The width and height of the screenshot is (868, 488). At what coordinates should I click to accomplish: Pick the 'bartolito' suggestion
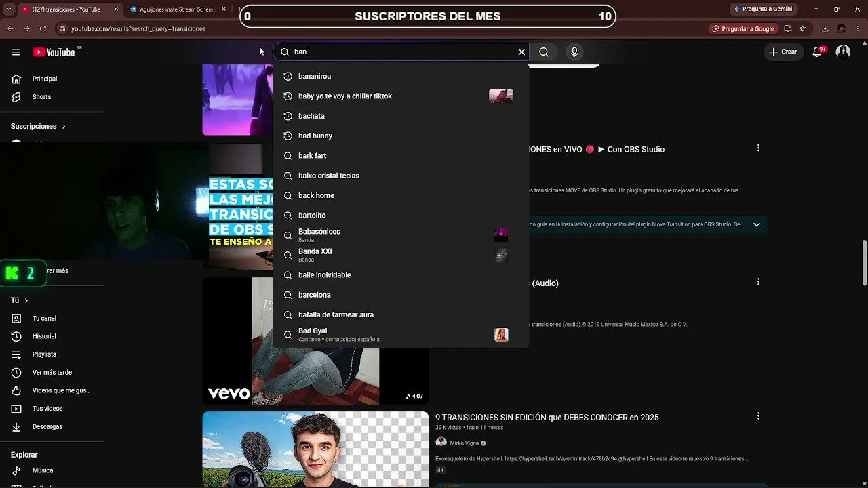tap(401, 216)
